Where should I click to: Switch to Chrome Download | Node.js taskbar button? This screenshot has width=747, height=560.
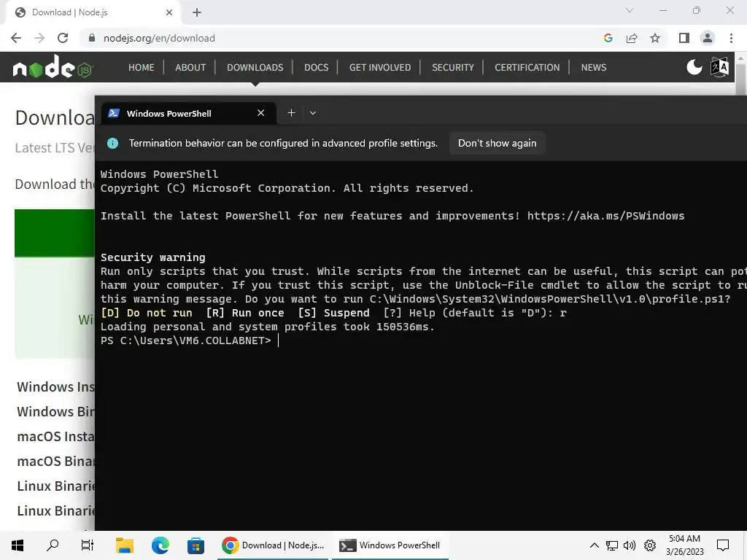[x=274, y=545]
